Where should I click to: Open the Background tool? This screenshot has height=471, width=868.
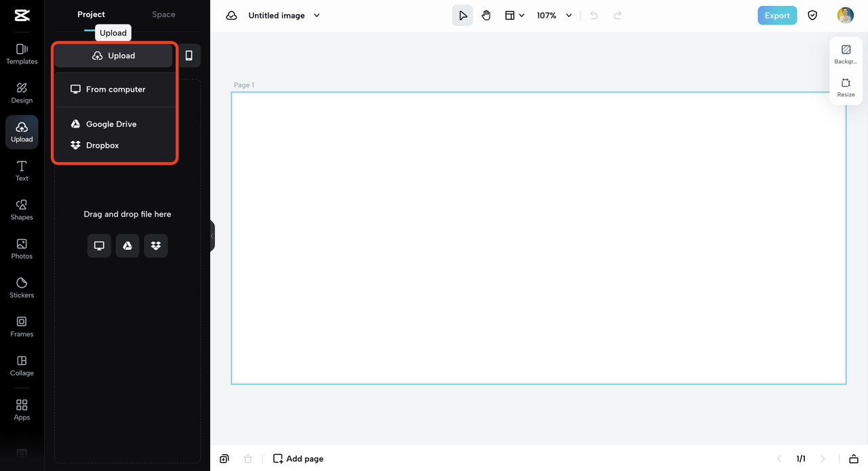point(846,54)
